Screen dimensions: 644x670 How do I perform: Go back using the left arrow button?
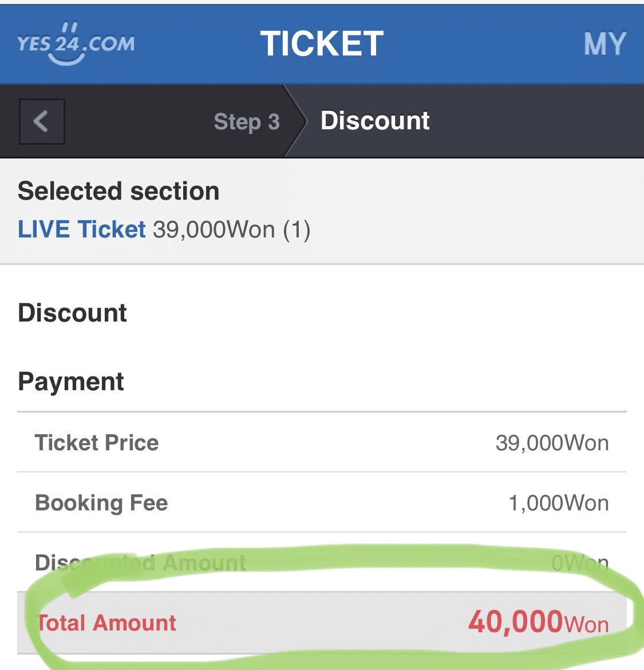pyautogui.click(x=41, y=121)
